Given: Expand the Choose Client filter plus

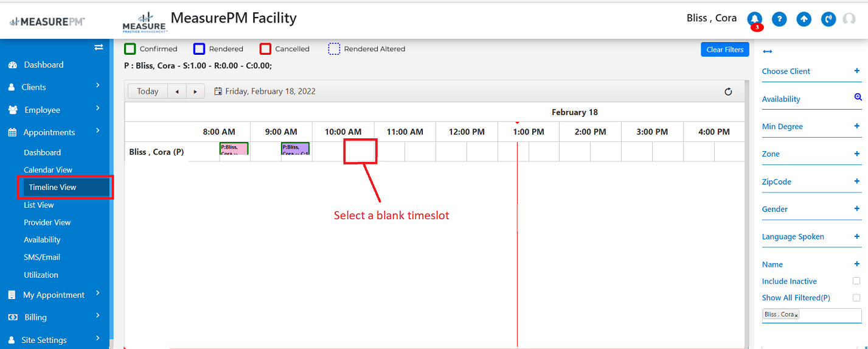Looking at the screenshot, I should 857,71.
